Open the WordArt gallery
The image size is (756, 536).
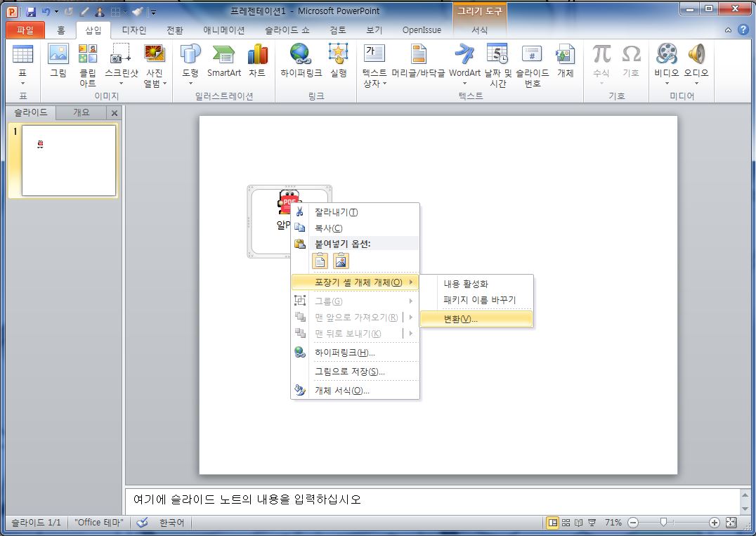point(464,64)
